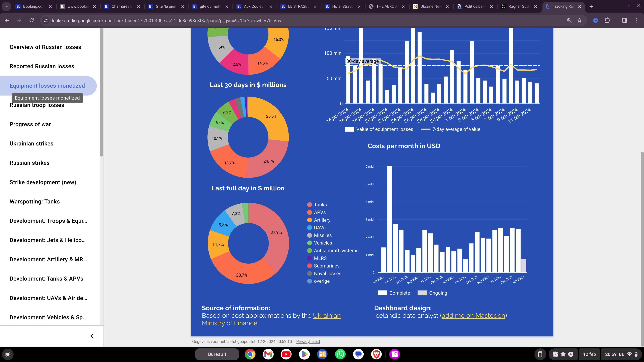Screen dimensions: 644x362
Task: Open WhatsApp from the shelf
Action: coord(340,354)
